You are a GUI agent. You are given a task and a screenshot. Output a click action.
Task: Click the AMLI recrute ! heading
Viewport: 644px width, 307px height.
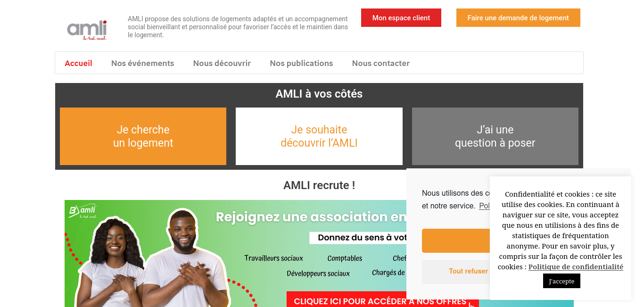[x=319, y=185]
